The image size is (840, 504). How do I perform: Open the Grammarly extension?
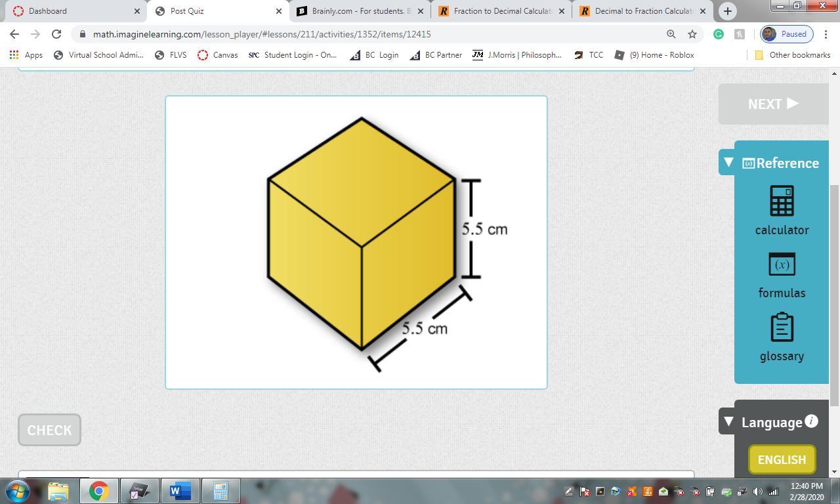click(x=719, y=34)
